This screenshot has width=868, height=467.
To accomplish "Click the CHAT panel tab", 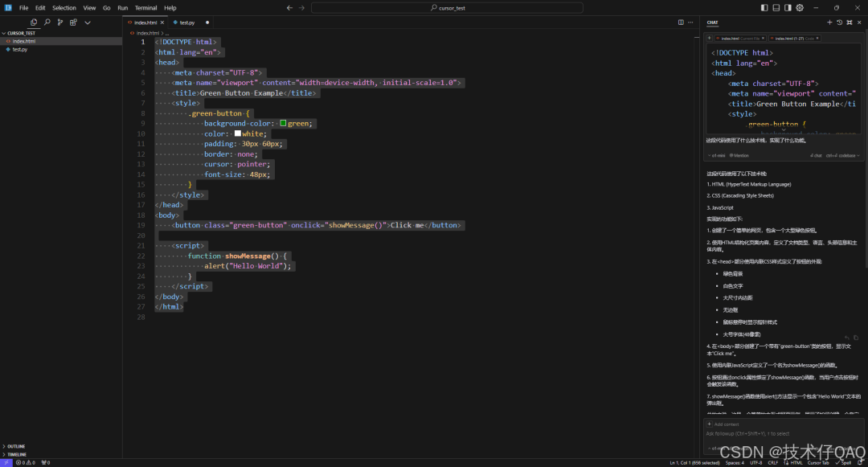I will click(x=712, y=23).
